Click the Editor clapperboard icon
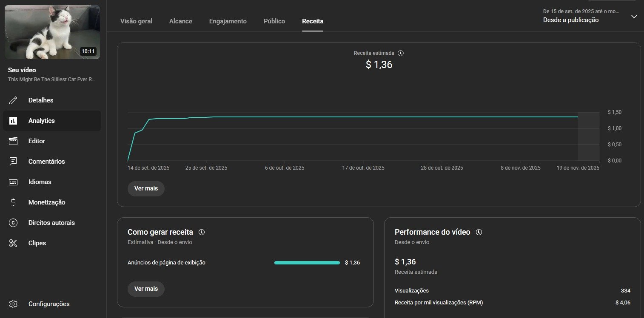This screenshot has height=318, width=644. pyautogui.click(x=13, y=141)
